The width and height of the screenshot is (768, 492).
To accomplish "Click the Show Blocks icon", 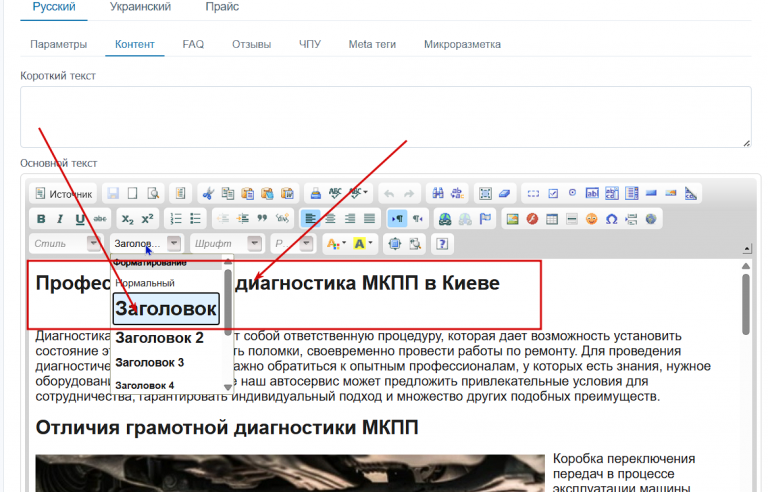I will tap(415, 244).
